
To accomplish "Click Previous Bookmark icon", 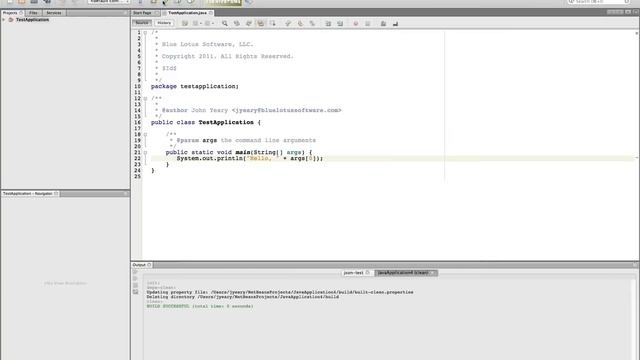I will pyautogui.click(x=288, y=24).
